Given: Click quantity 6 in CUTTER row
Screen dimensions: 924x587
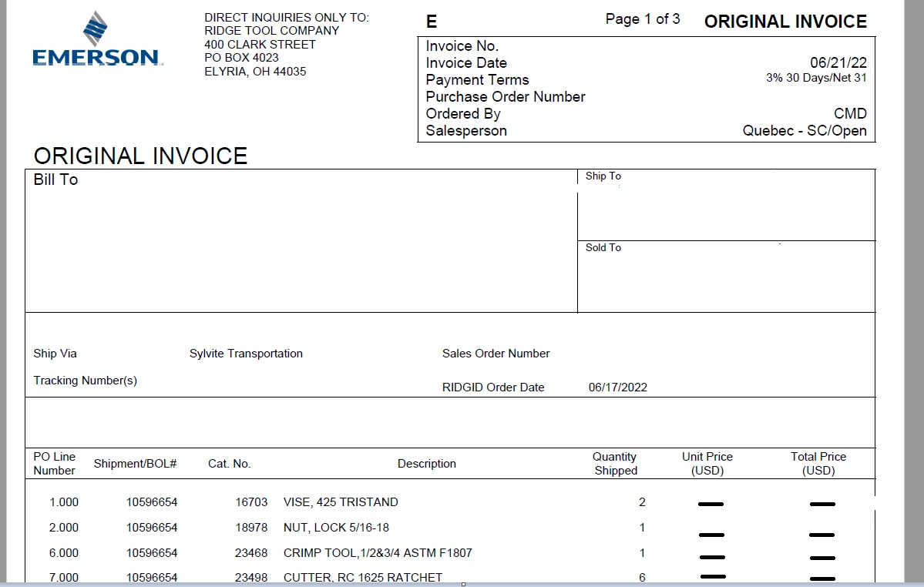Looking at the screenshot, I should (x=642, y=578).
